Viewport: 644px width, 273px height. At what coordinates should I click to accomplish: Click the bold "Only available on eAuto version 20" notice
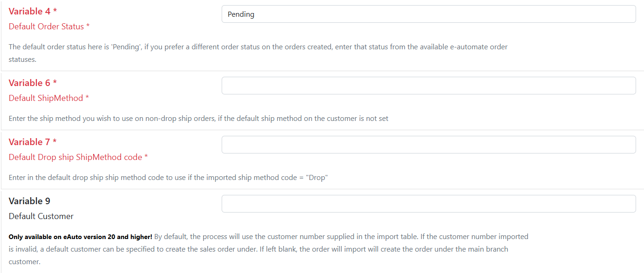[x=81, y=237]
